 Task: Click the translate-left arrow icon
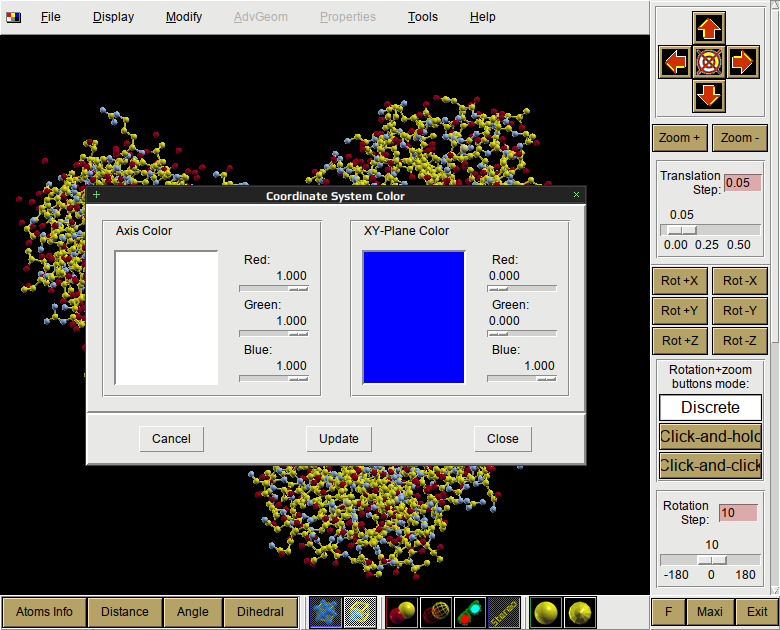tap(675, 62)
